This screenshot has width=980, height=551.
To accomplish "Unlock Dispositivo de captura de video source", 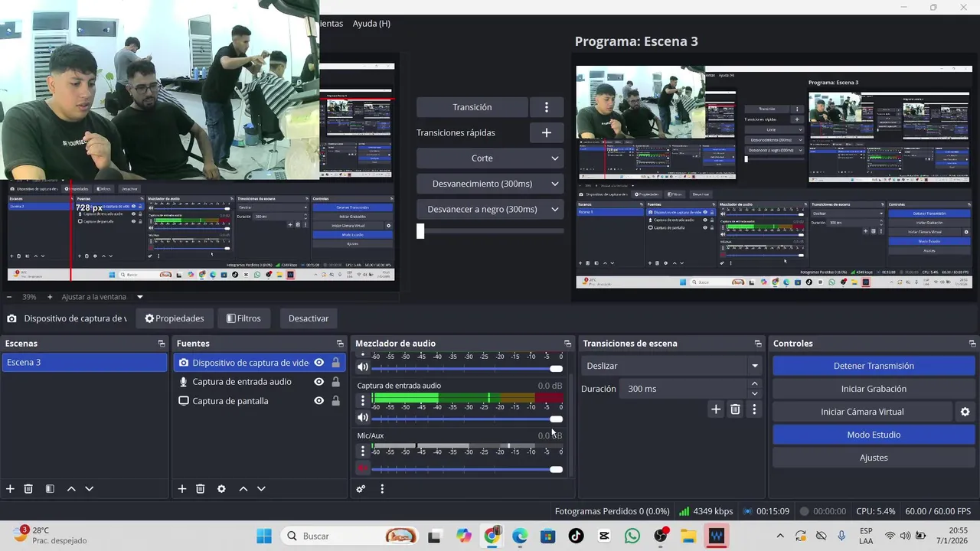I will point(335,363).
